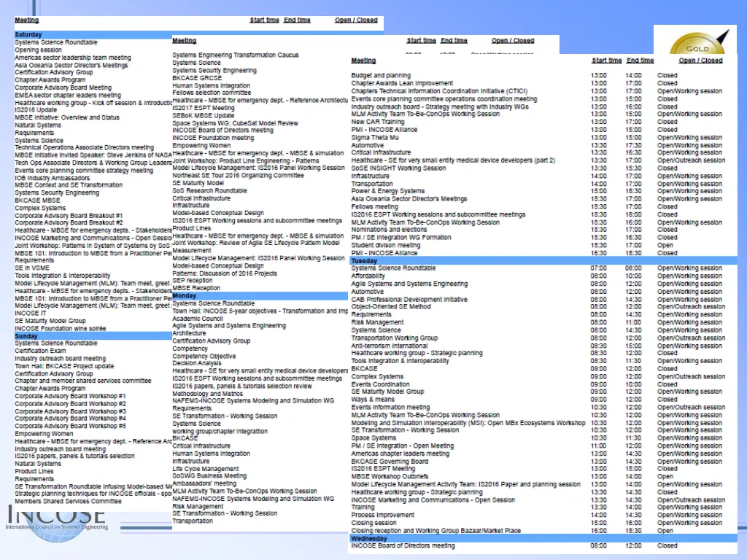
Task: Select the 'BKCASE GRCSE' row
Action: [197, 78]
